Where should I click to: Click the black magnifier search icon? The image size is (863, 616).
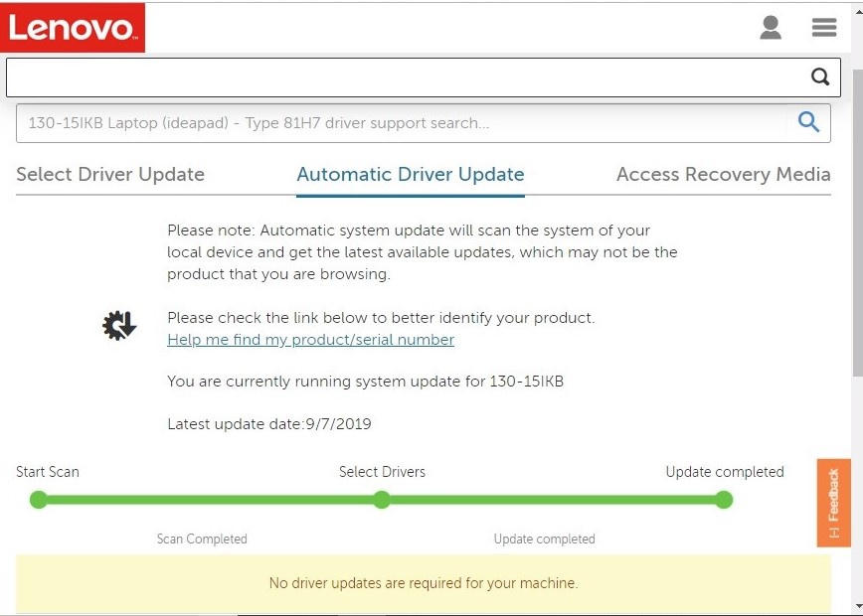point(820,77)
